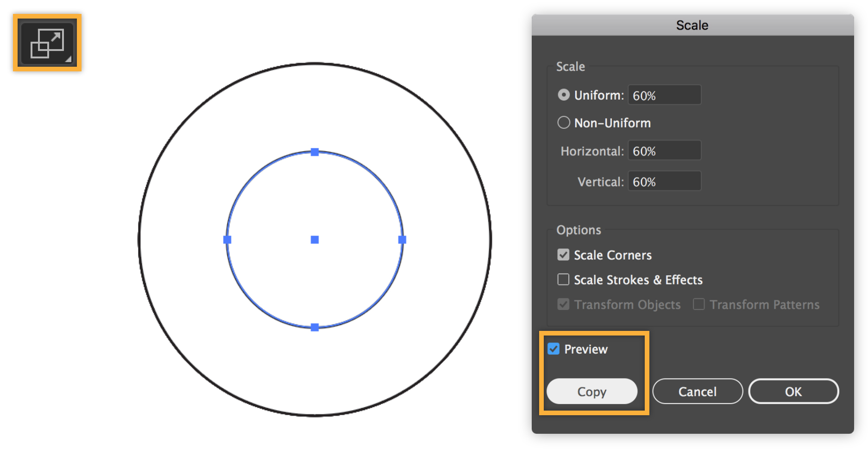Screen dimensions: 868x456
Task: Click the center anchor point of the inner circle
Action: pyautogui.click(x=315, y=239)
